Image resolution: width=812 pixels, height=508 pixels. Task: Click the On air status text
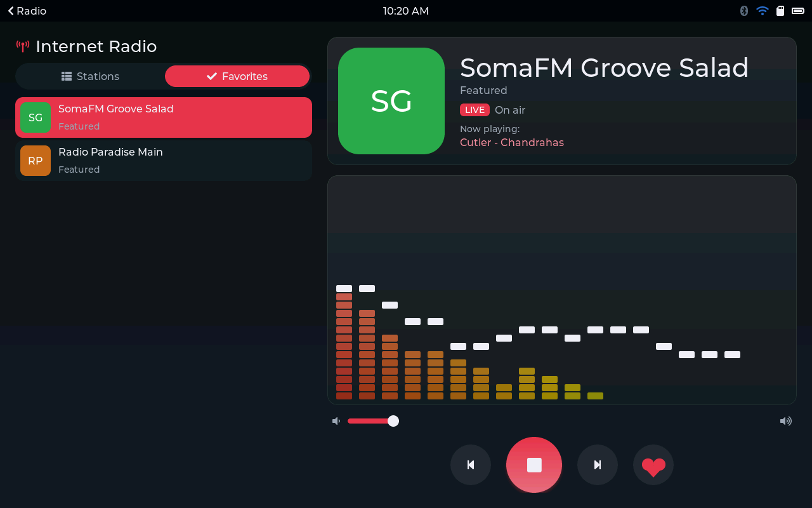click(x=510, y=110)
